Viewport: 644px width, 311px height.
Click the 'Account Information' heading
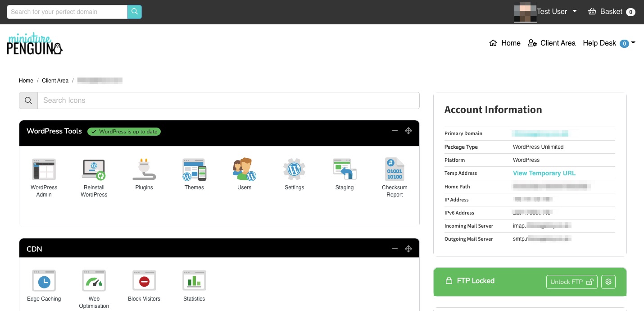[493, 110]
